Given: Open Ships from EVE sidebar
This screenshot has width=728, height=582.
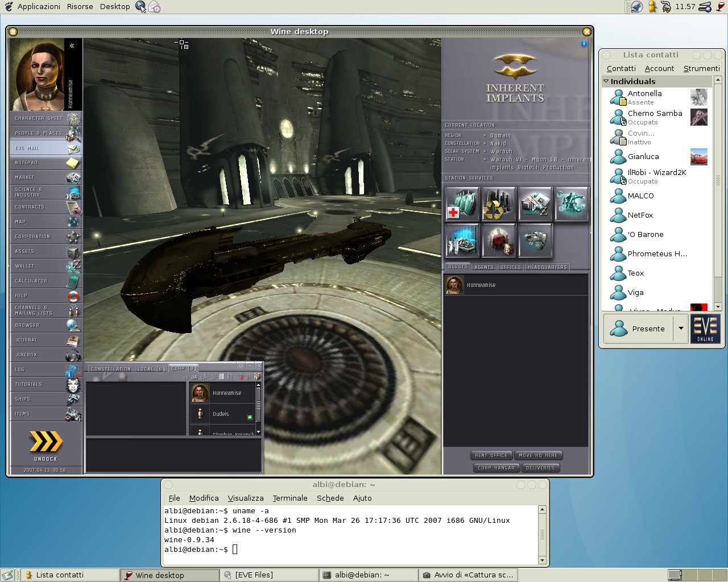Looking at the screenshot, I should (x=46, y=399).
